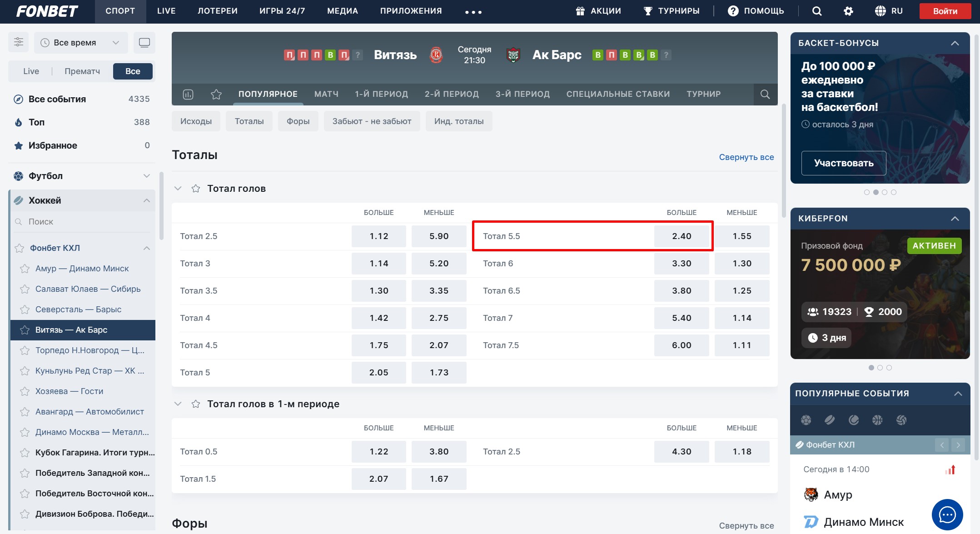This screenshot has height=534, width=980.
Task: Click the filter sliders icon in sidebar
Action: point(19,42)
